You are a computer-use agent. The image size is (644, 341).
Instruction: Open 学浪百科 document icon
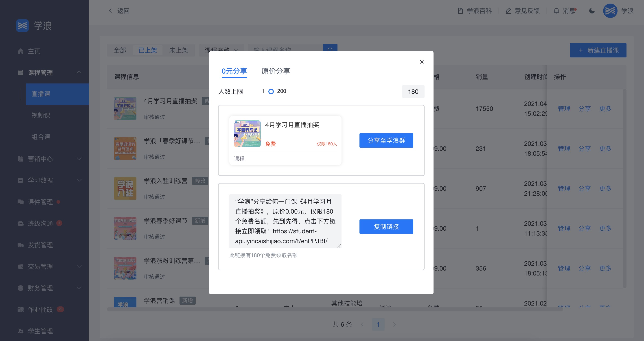460,11
